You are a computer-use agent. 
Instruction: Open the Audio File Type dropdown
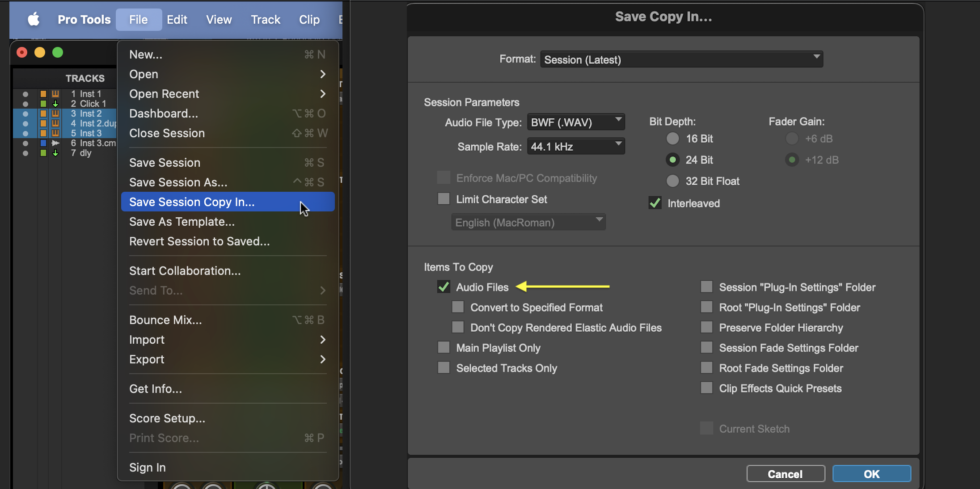[x=576, y=122]
